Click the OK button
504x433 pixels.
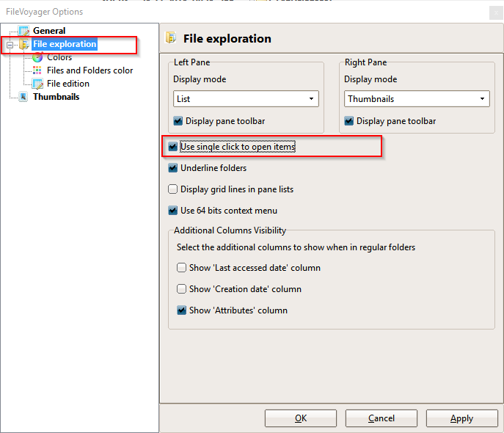(x=301, y=418)
